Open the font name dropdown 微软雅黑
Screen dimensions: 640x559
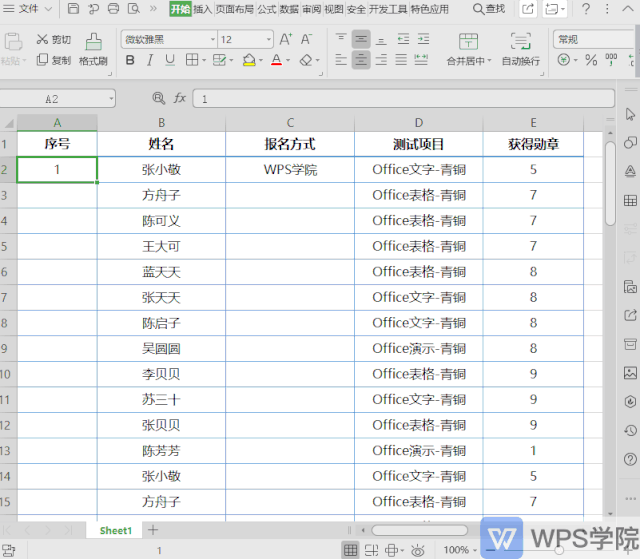click(213, 40)
